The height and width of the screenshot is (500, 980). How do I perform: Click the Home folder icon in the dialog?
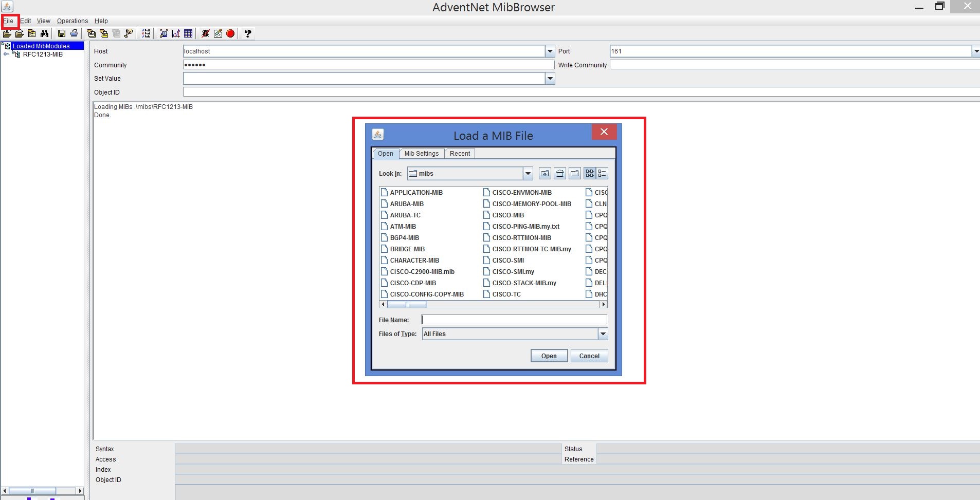560,174
